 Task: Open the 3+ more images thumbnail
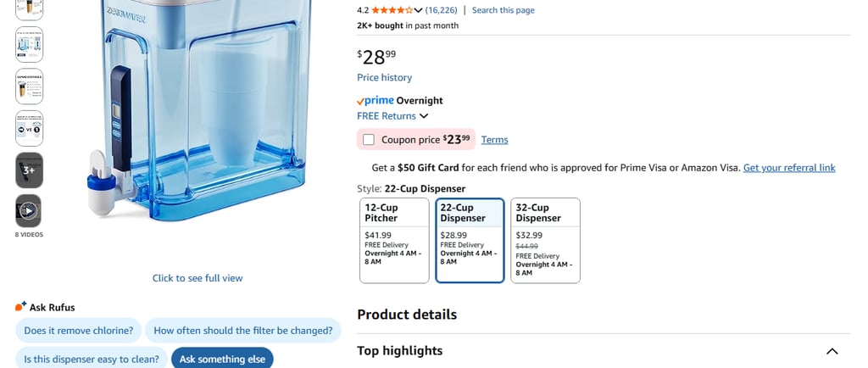pos(29,170)
